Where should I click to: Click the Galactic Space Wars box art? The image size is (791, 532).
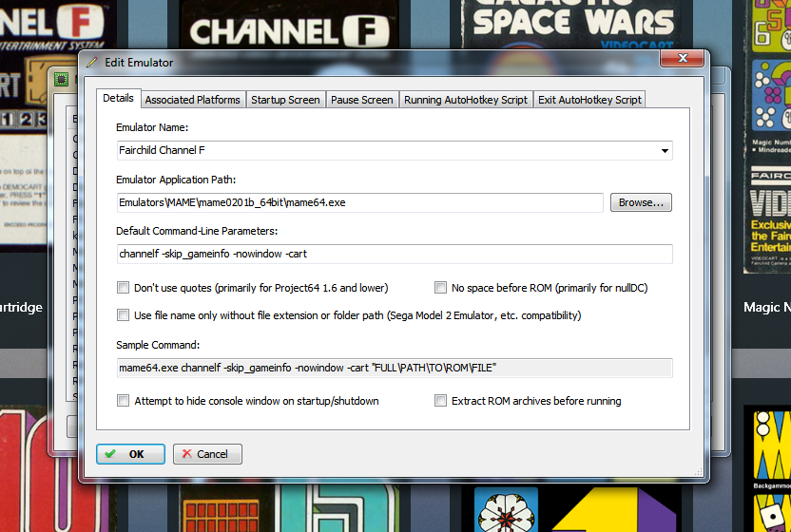coord(572,25)
